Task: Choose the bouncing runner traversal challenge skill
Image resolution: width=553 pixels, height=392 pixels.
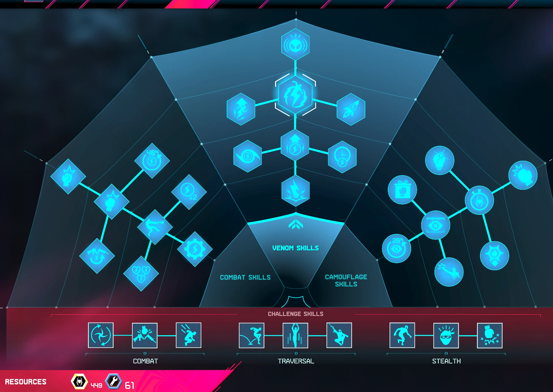Action: [x=252, y=335]
